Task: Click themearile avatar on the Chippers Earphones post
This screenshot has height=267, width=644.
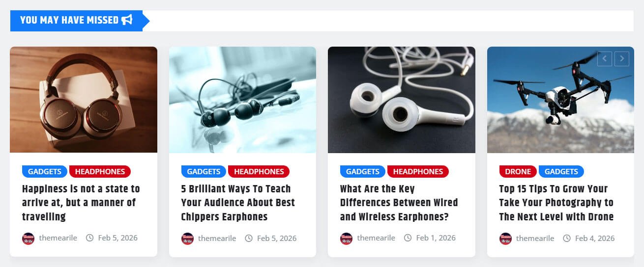Action: pyautogui.click(x=187, y=239)
